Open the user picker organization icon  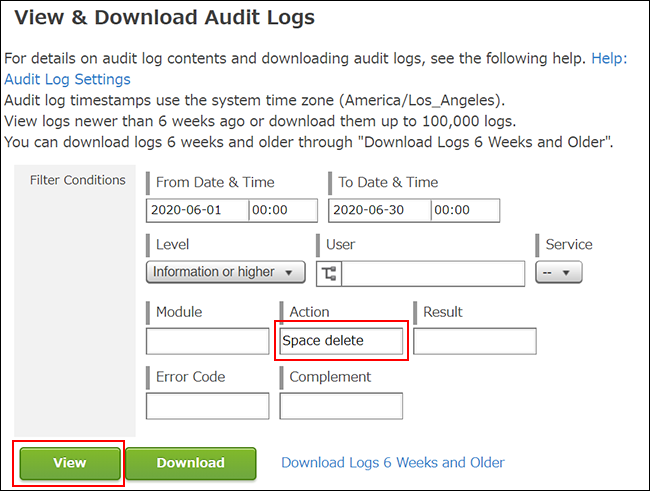coord(330,273)
